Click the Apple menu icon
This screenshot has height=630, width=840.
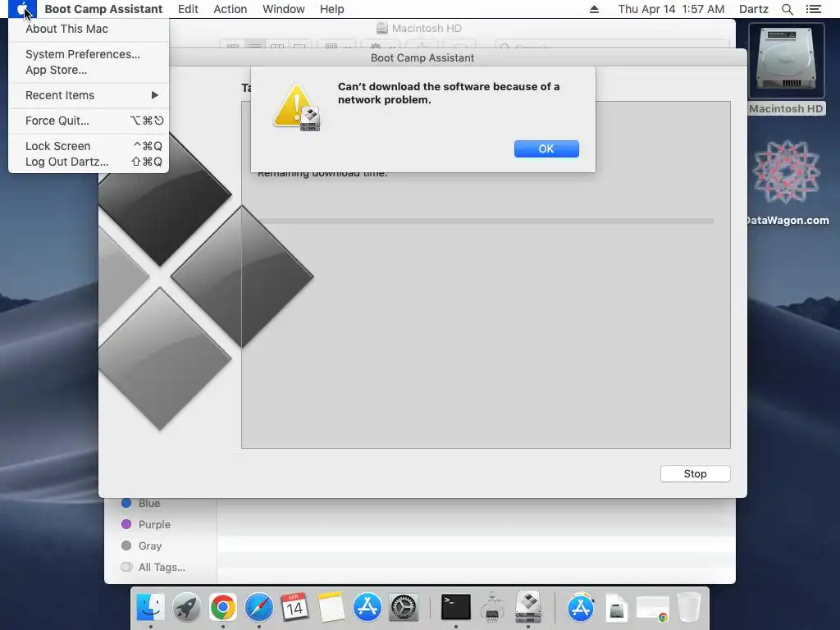pyautogui.click(x=22, y=9)
